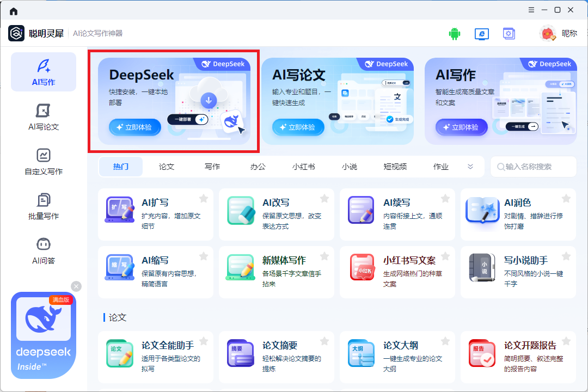Favorite AI续写 with its star

[x=445, y=198]
